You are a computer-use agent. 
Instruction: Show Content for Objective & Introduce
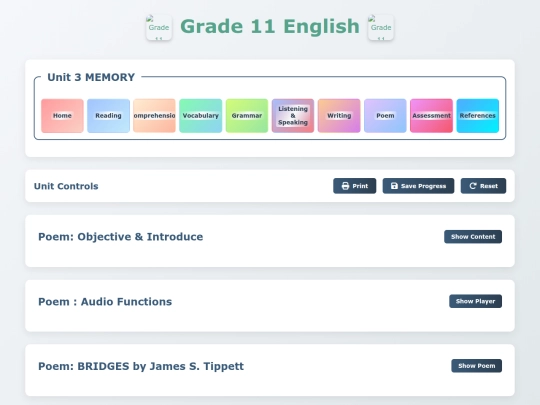(x=473, y=237)
